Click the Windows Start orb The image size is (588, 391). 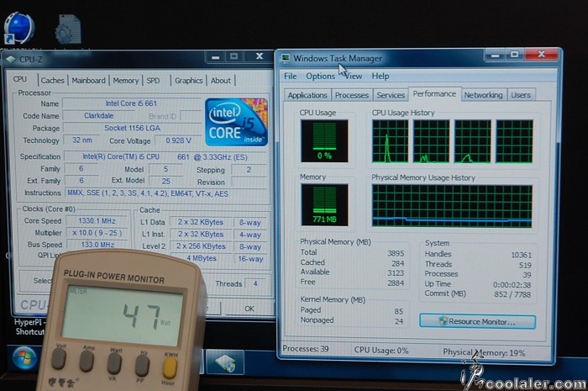[24, 358]
